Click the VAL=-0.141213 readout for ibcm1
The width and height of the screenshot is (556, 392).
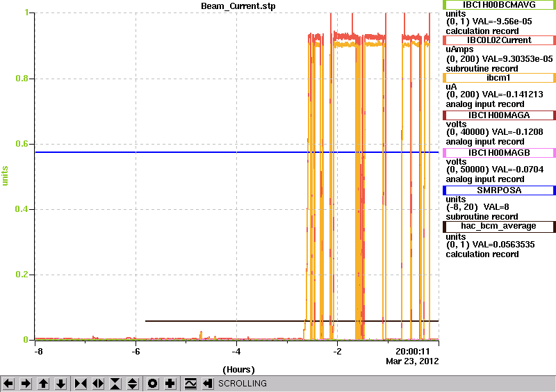point(511,95)
